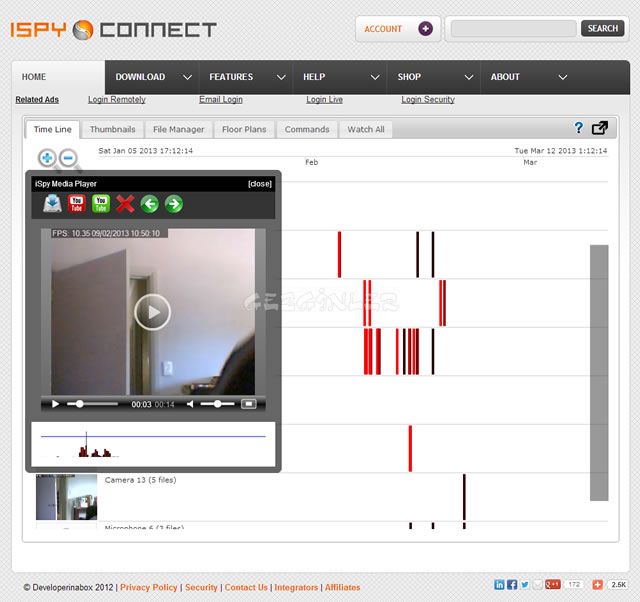The width and height of the screenshot is (640, 602).
Task: Expand the Account plus button
Action: pos(425,29)
